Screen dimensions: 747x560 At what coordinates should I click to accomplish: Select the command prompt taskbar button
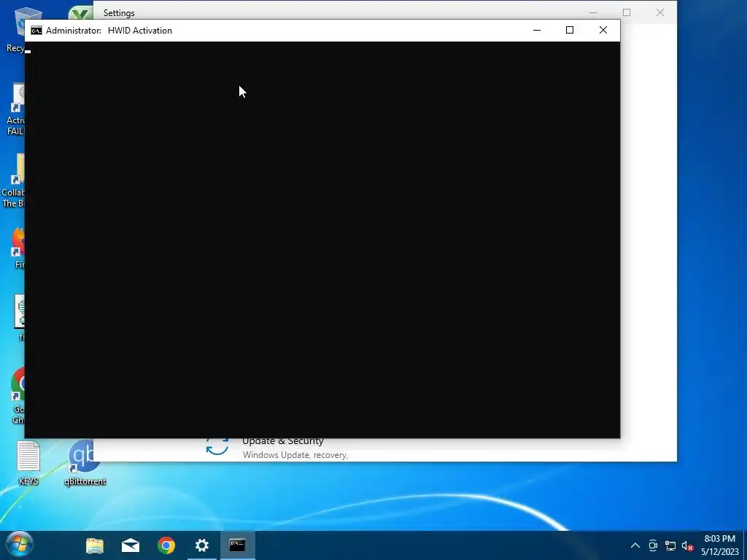pos(237,545)
